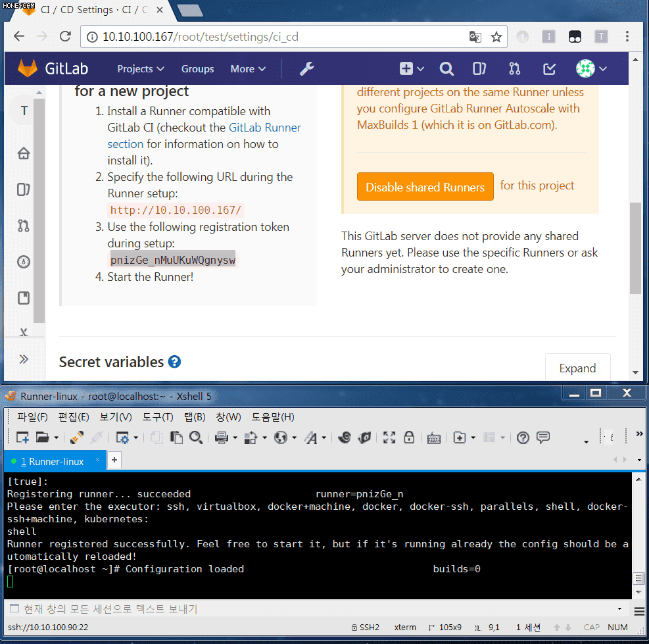Open 탭(B) menu in Xshell

pyautogui.click(x=195, y=417)
